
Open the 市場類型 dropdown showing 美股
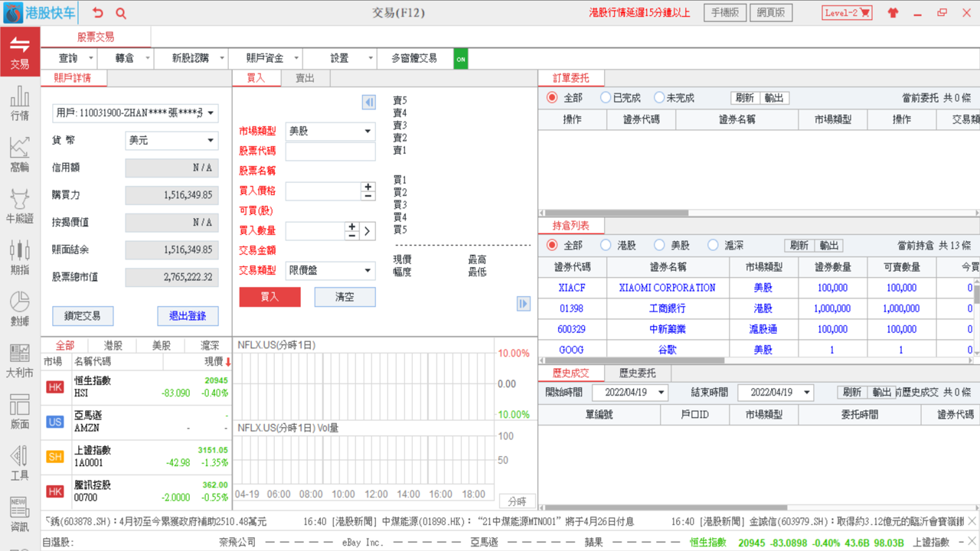(331, 131)
